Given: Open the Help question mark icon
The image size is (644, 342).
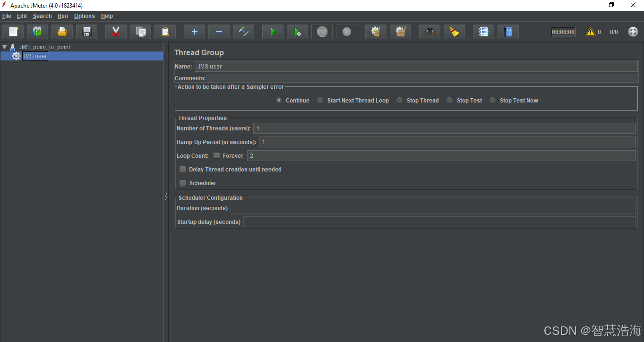Looking at the screenshot, I should 508,32.
